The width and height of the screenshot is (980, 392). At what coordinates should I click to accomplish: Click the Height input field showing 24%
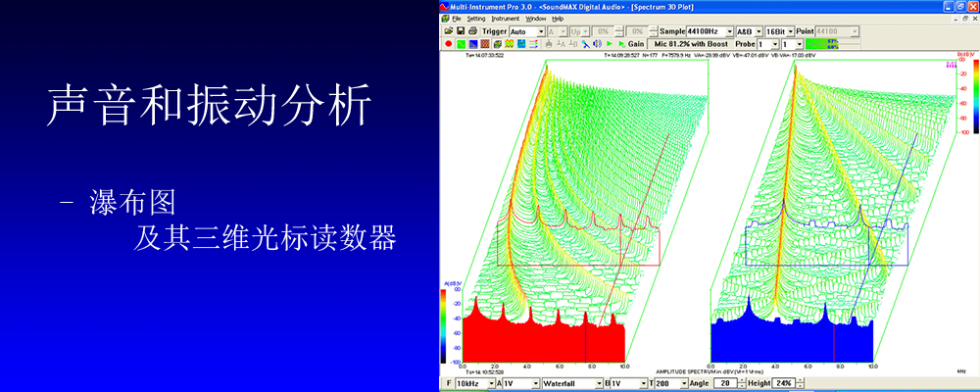point(784,383)
